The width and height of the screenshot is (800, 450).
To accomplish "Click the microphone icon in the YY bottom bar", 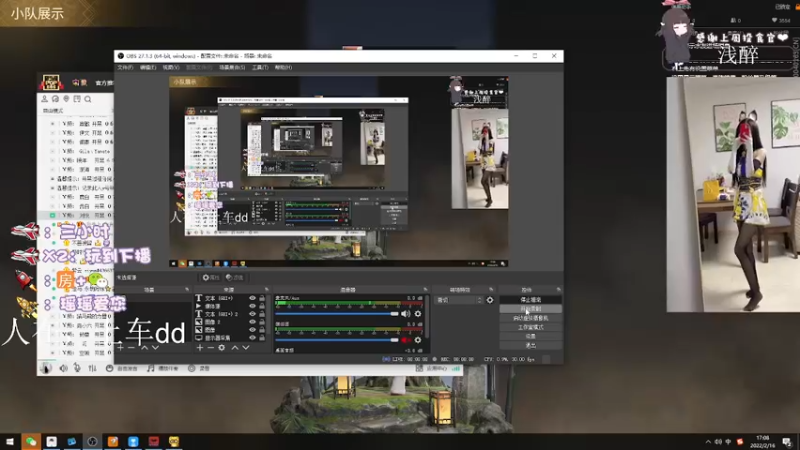I will (77, 368).
